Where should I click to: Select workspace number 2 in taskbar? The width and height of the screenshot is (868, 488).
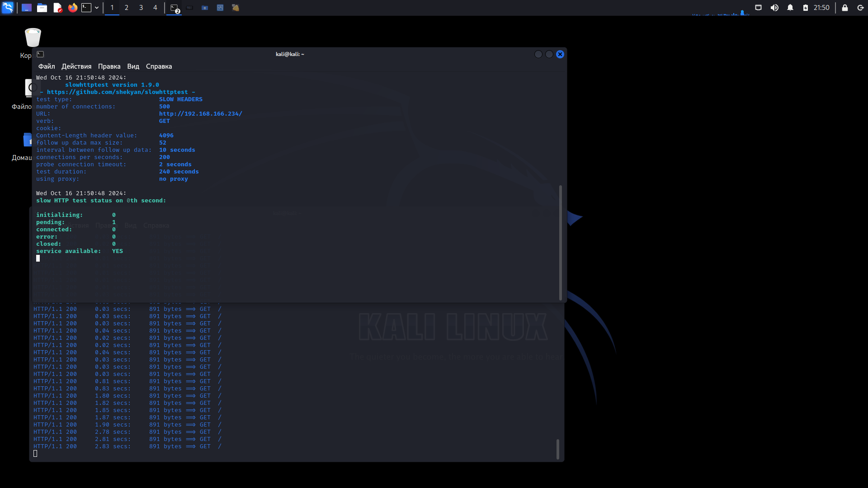(126, 8)
